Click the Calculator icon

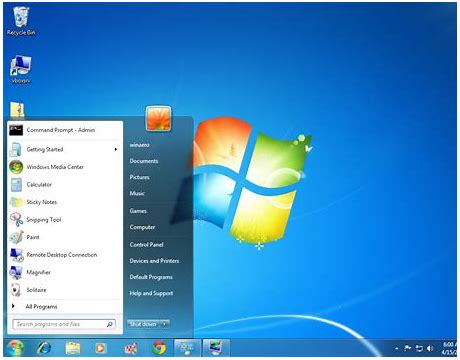(x=16, y=184)
